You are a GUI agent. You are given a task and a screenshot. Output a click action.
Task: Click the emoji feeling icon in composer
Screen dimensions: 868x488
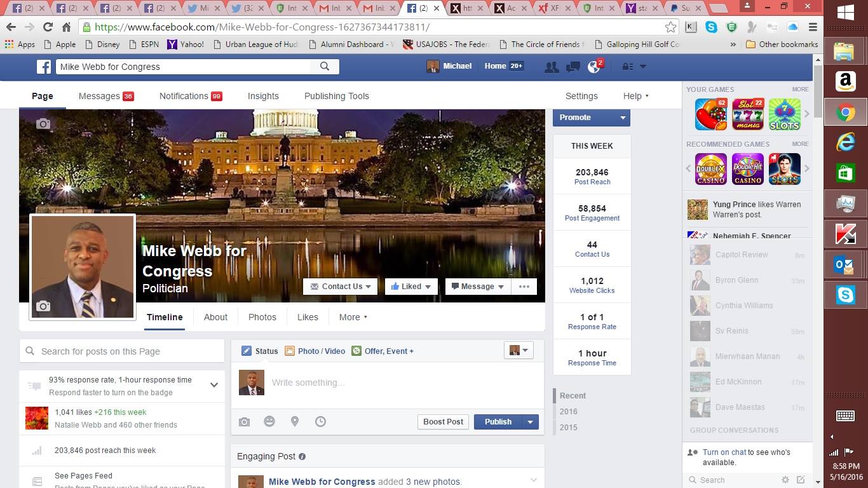pyautogui.click(x=269, y=421)
